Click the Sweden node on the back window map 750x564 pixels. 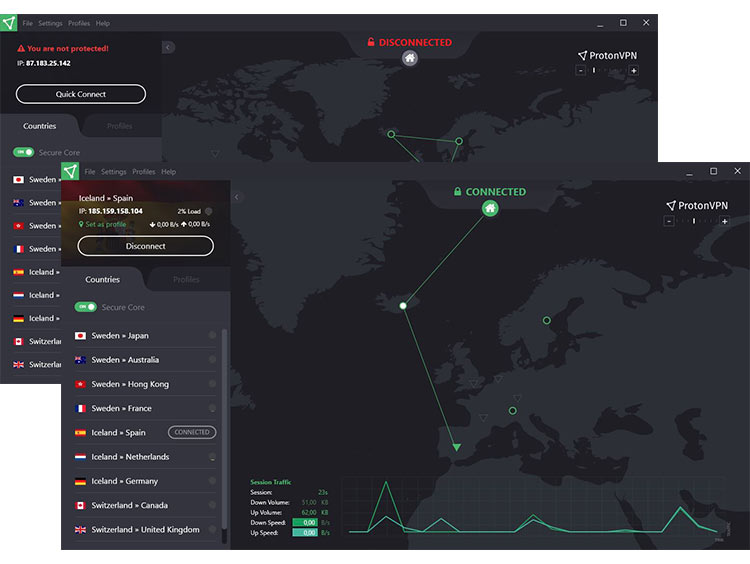459,141
